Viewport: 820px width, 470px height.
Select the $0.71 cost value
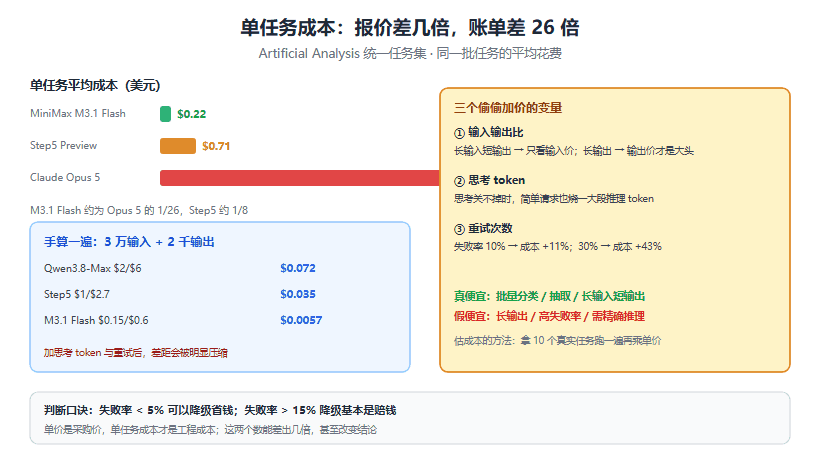coord(216,146)
